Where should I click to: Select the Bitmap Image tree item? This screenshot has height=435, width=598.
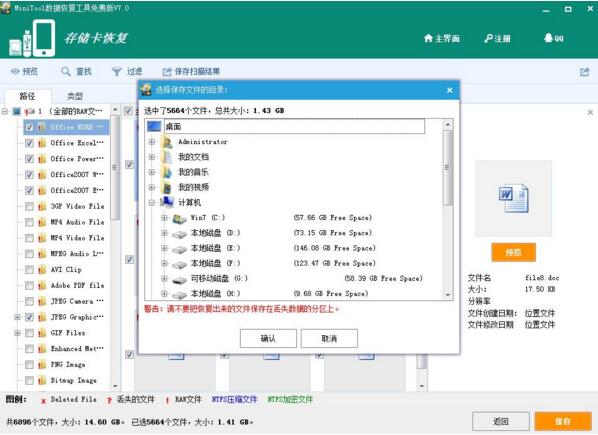73,380
